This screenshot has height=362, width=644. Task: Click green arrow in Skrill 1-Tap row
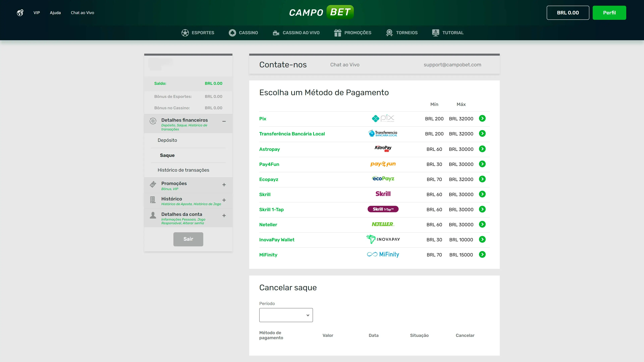482,209
